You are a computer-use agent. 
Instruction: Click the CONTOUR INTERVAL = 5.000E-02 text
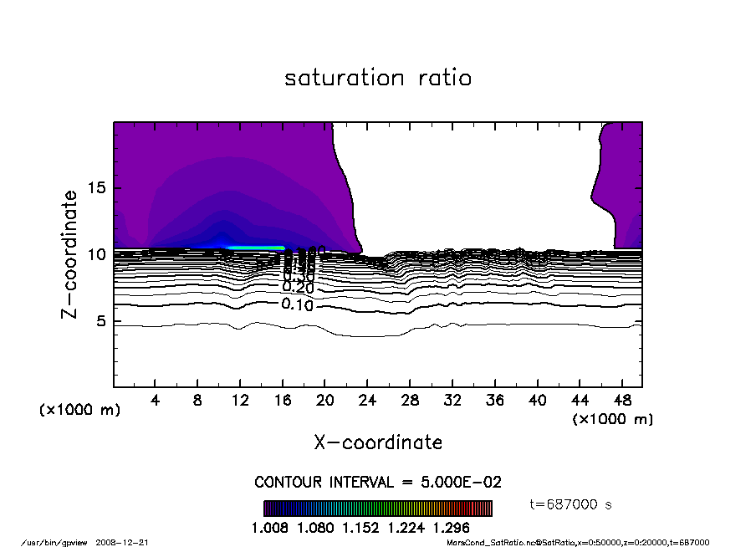[378, 483]
